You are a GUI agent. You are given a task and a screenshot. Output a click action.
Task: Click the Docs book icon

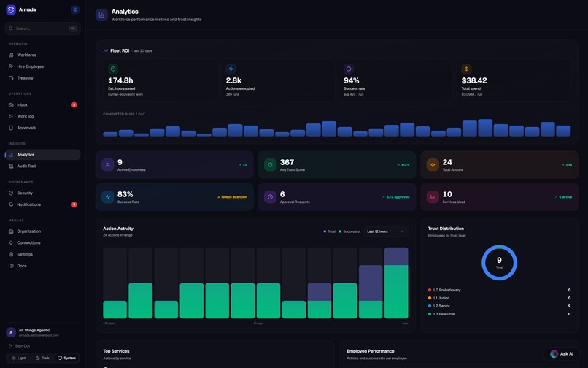tap(11, 266)
